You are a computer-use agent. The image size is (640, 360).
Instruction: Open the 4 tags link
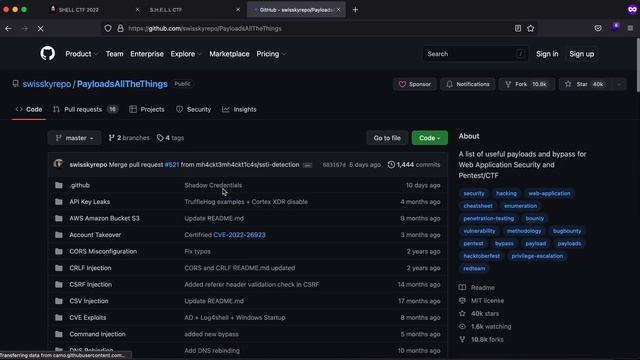[171, 138]
